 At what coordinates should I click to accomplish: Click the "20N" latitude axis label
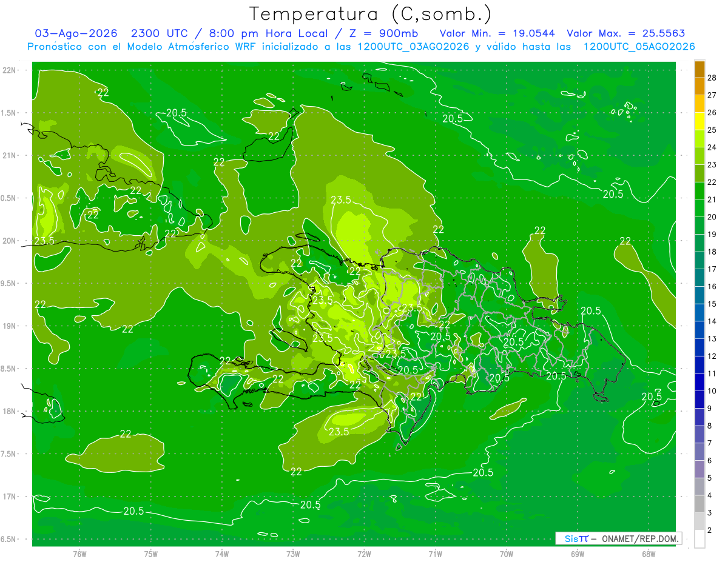9,241
